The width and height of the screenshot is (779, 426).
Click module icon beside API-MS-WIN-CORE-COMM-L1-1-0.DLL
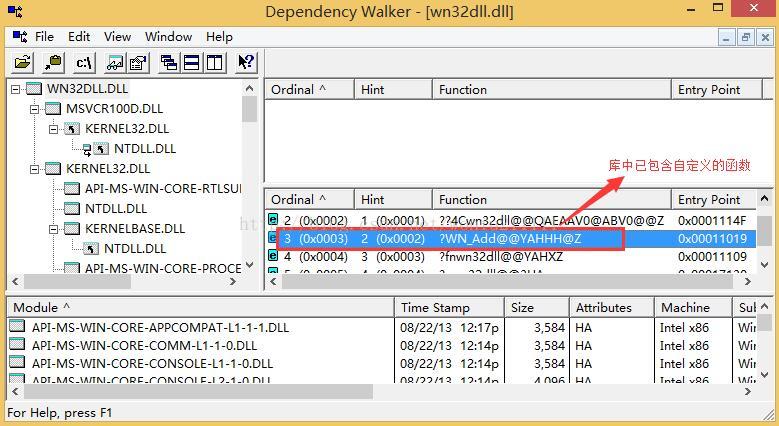point(17,344)
